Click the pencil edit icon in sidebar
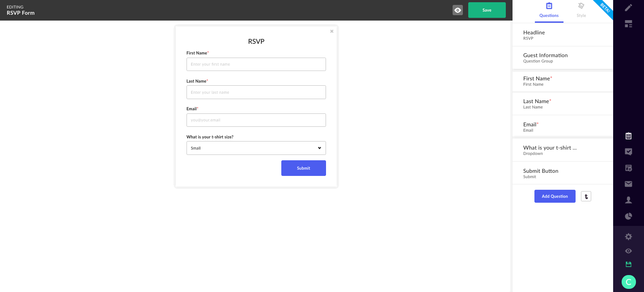 coord(628,8)
